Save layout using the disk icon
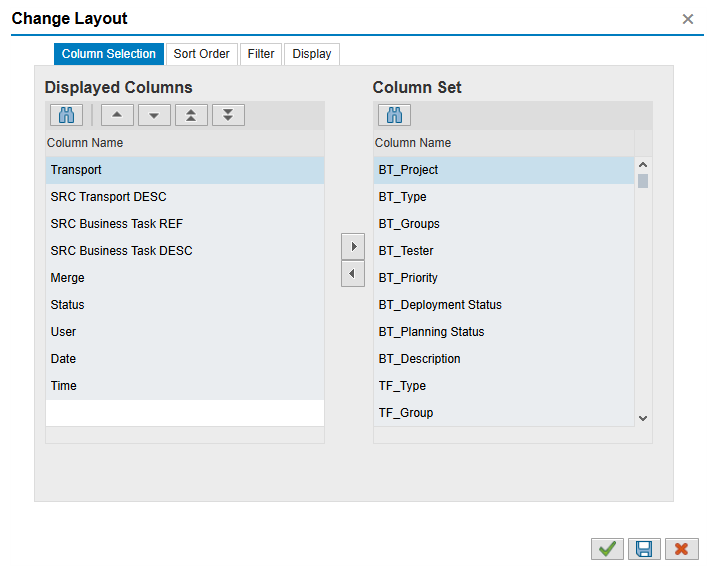Screen dimensions: 715x572 pos(644,548)
